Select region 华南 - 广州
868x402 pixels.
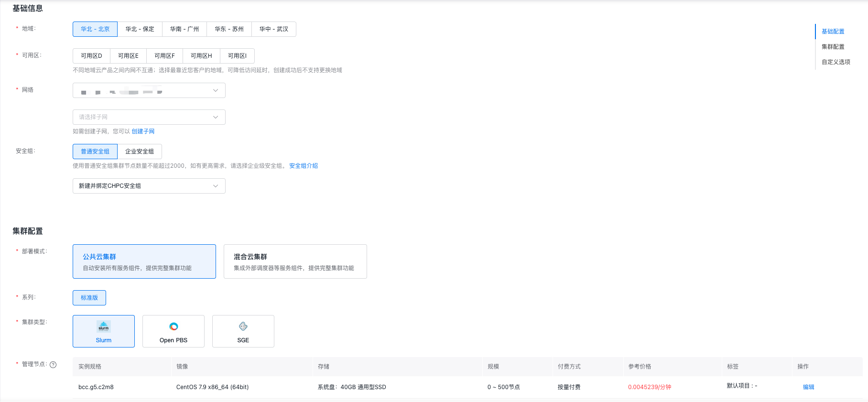point(184,29)
